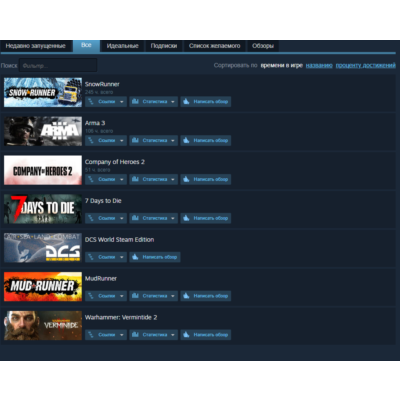Sort games by названию link
Image resolution: width=400 pixels, height=400 pixels.
pos(319,65)
